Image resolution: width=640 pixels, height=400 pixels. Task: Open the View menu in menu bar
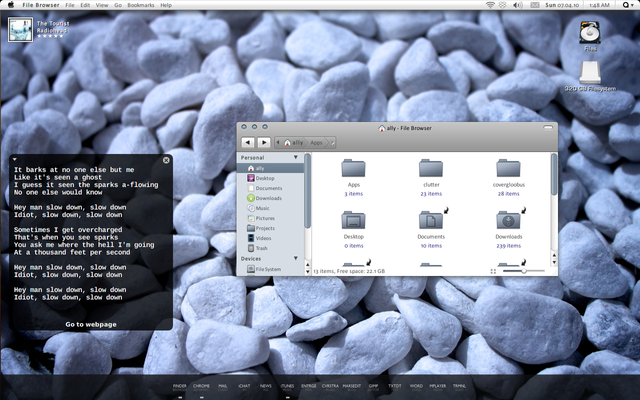102,5
